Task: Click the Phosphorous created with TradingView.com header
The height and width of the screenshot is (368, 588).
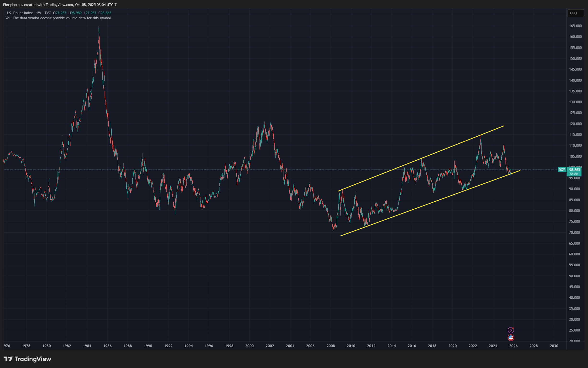Action: tap(59, 5)
